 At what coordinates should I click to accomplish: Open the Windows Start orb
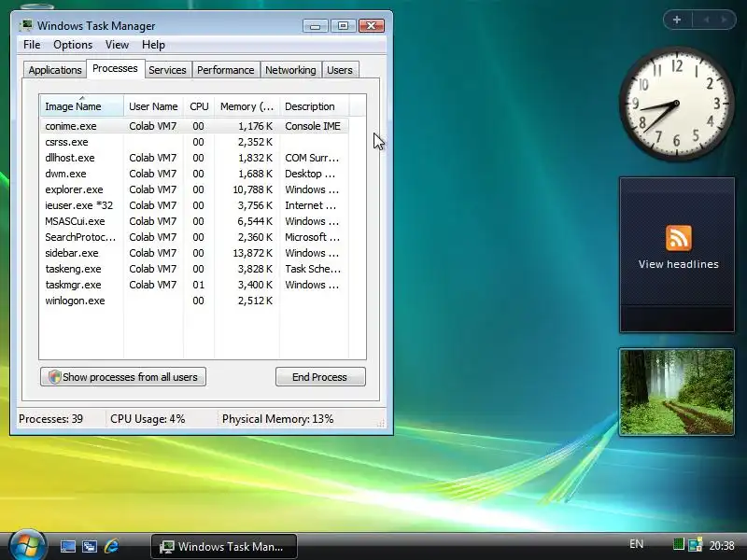28,546
